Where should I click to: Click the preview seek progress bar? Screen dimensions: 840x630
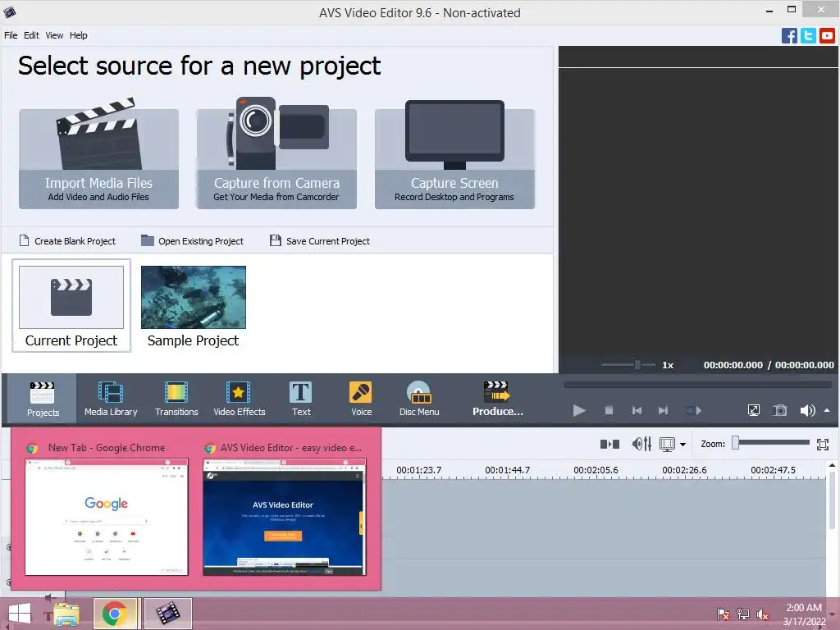point(697,385)
